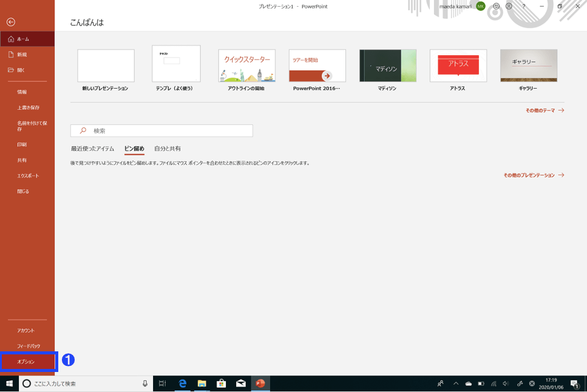
Task: Switch to the 自分と共有 tab
Action: (x=168, y=149)
